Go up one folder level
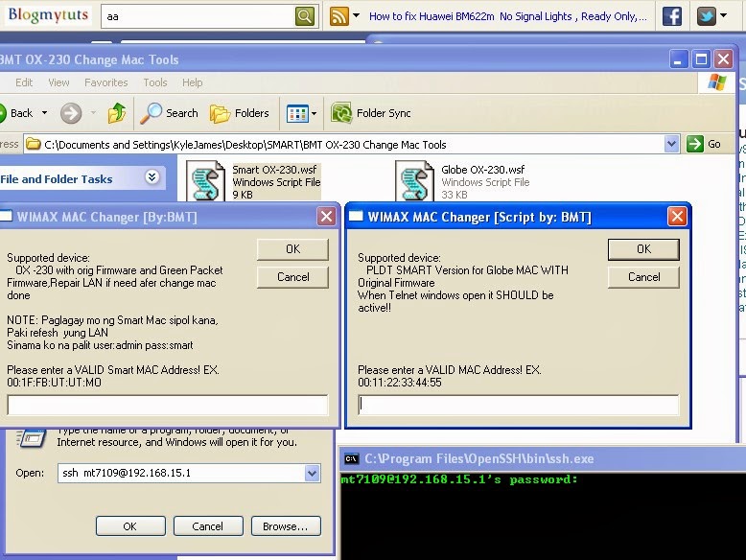The width and height of the screenshot is (746, 560). point(117,113)
